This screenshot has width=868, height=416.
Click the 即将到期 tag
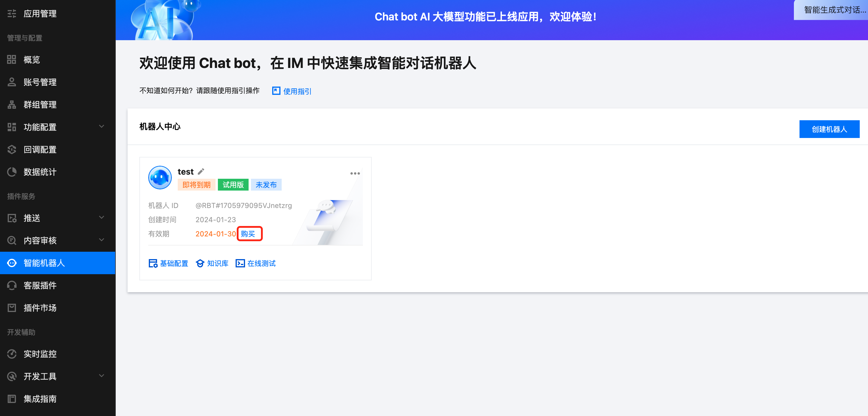196,185
